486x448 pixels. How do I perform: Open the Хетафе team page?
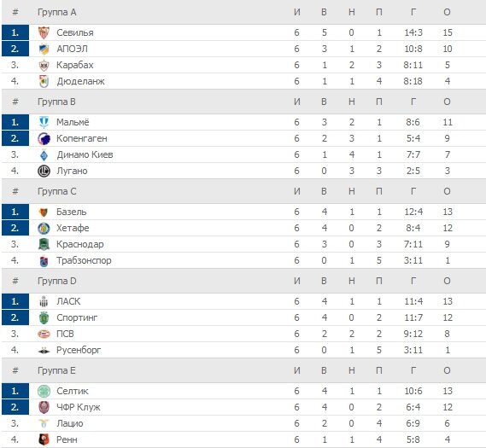click(73, 228)
